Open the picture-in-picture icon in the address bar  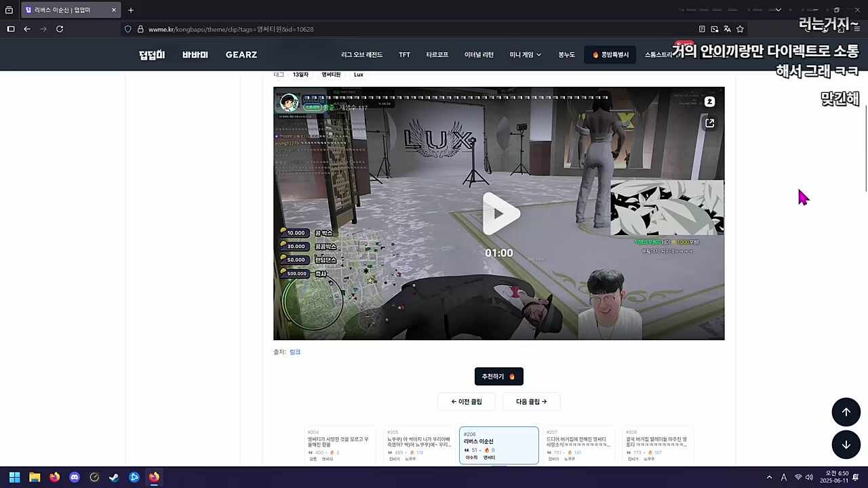715,29
